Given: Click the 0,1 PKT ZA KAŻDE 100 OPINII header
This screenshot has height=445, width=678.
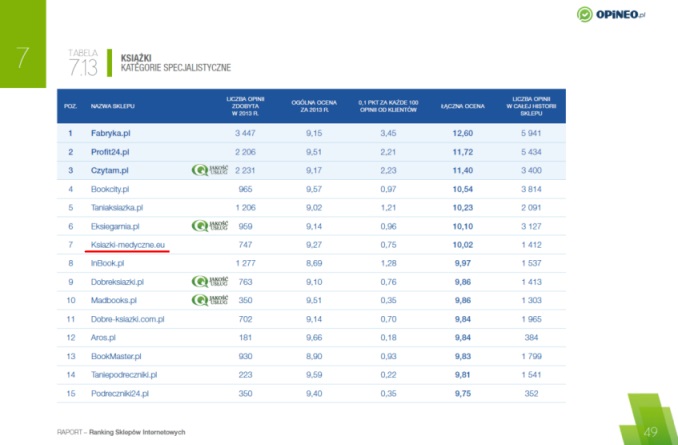Looking at the screenshot, I should [x=388, y=106].
